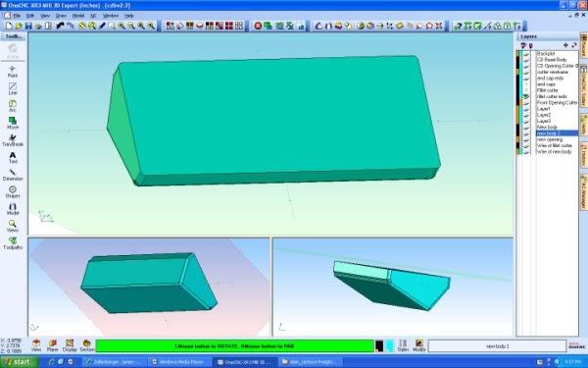Open the Styles selector at the bottom bar

(x=403, y=345)
